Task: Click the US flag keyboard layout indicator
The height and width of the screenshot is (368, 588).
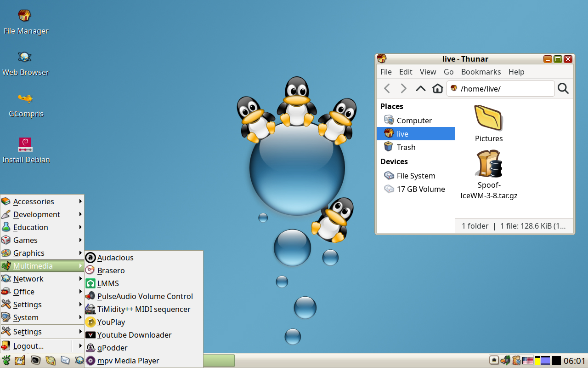Action: [528, 361]
